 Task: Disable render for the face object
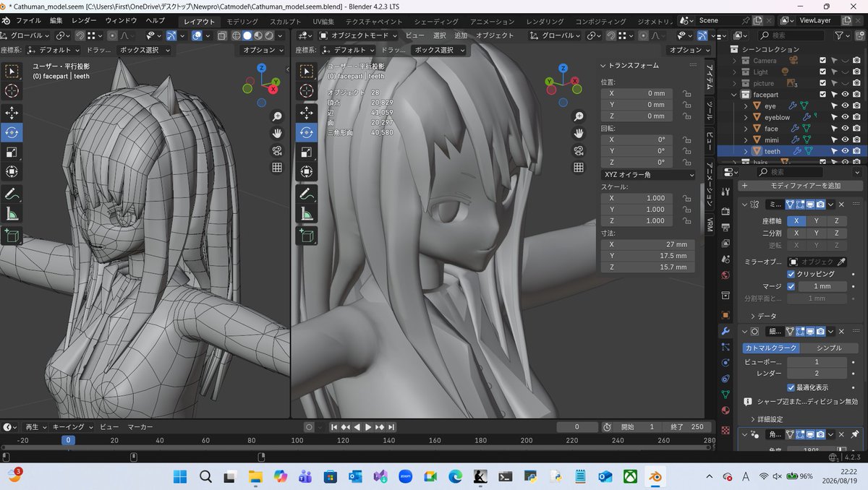pos(856,129)
